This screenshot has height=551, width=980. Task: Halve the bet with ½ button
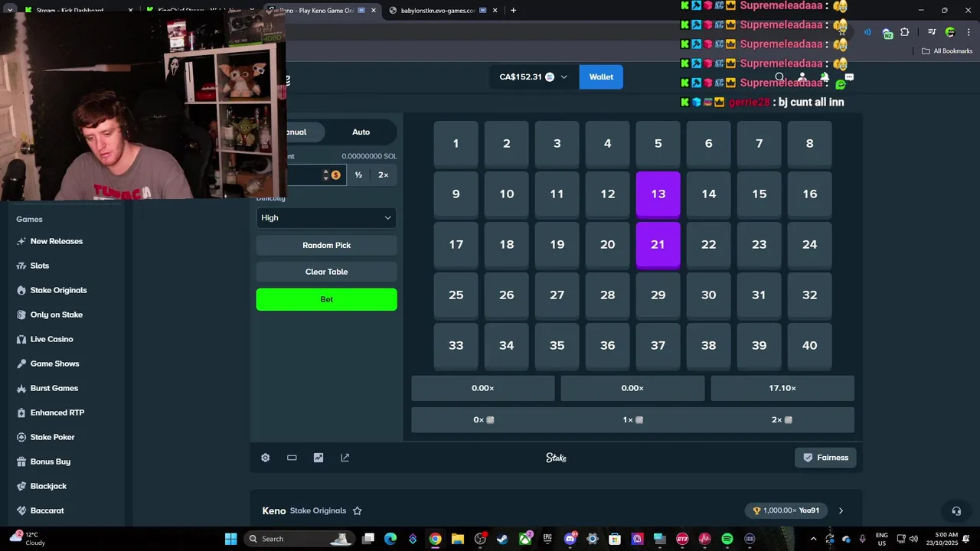[358, 175]
